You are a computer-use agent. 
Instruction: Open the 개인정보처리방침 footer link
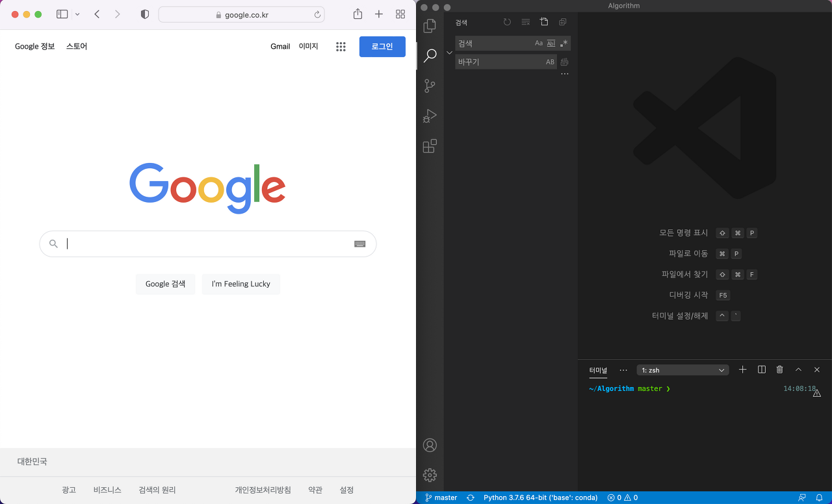(263, 490)
